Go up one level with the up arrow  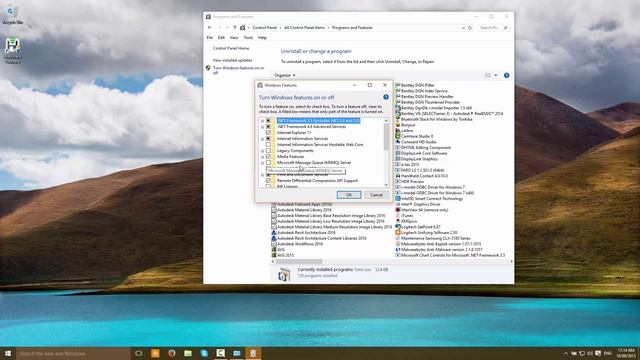(x=235, y=28)
